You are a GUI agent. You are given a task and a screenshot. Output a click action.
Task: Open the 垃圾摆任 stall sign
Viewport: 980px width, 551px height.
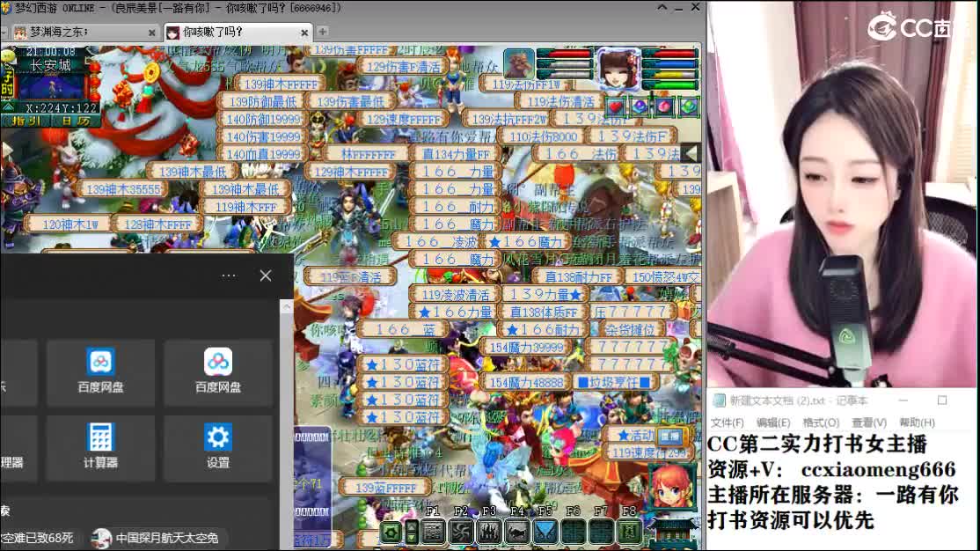pos(613,381)
